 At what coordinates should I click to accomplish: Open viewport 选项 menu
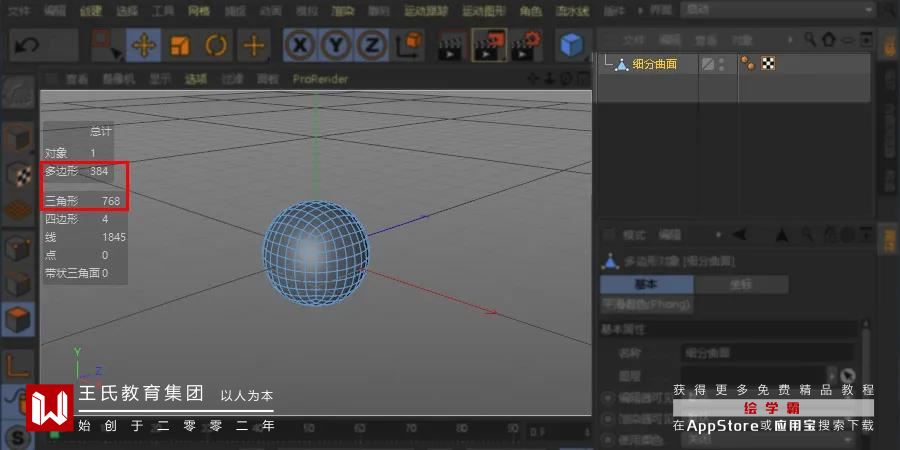(x=196, y=79)
